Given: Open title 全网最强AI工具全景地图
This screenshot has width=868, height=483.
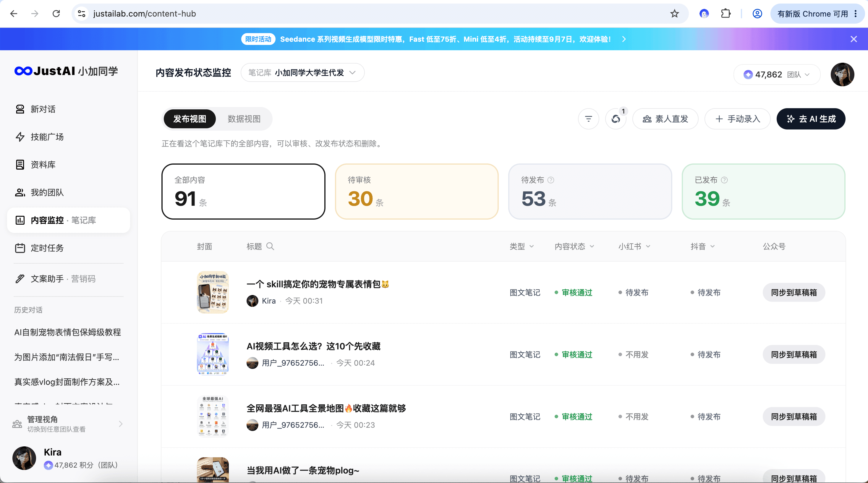Looking at the screenshot, I should tap(326, 408).
